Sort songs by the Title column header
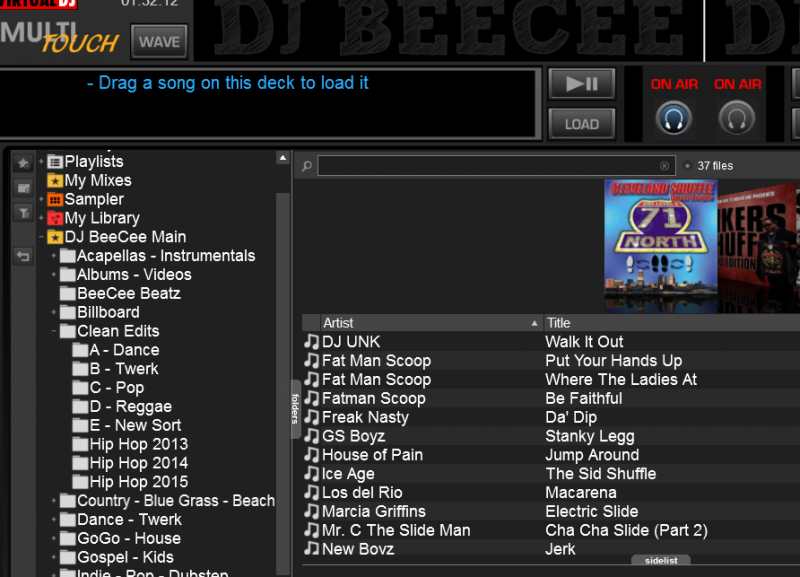The height and width of the screenshot is (577, 800). point(671,323)
